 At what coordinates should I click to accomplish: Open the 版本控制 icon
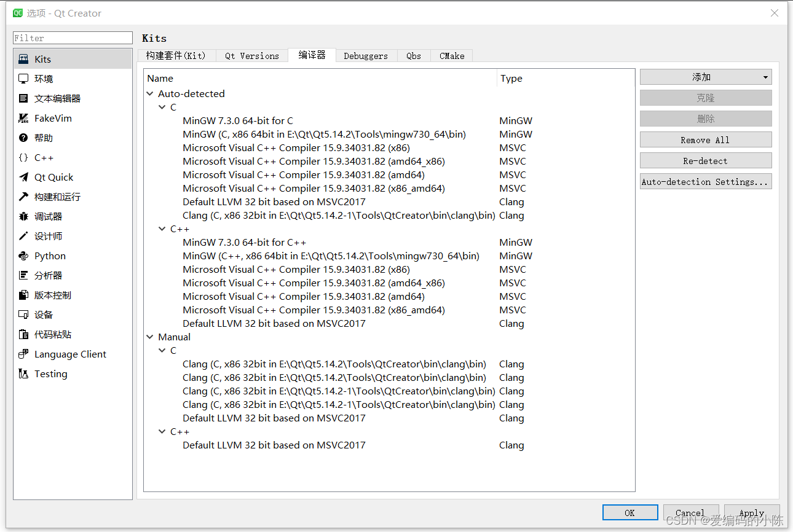pyautogui.click(x=23, y=295)
